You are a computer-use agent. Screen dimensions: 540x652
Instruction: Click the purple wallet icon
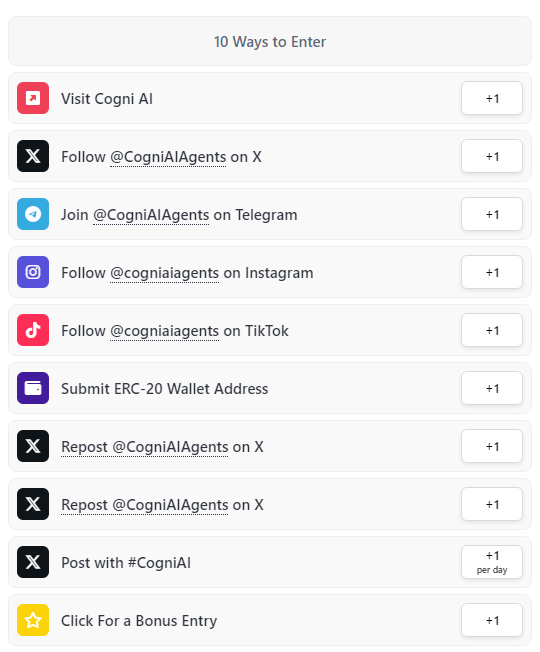tap(33, 388)
